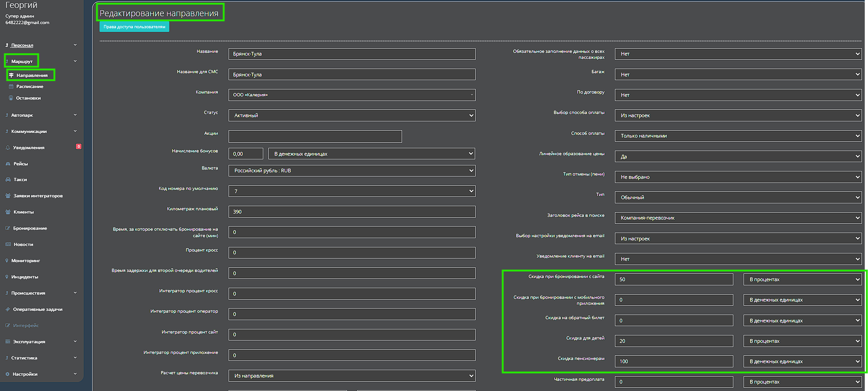
Task: Go to Заявки интеграторов menu item
Action: pyautogui.click(x=38, y=196)
